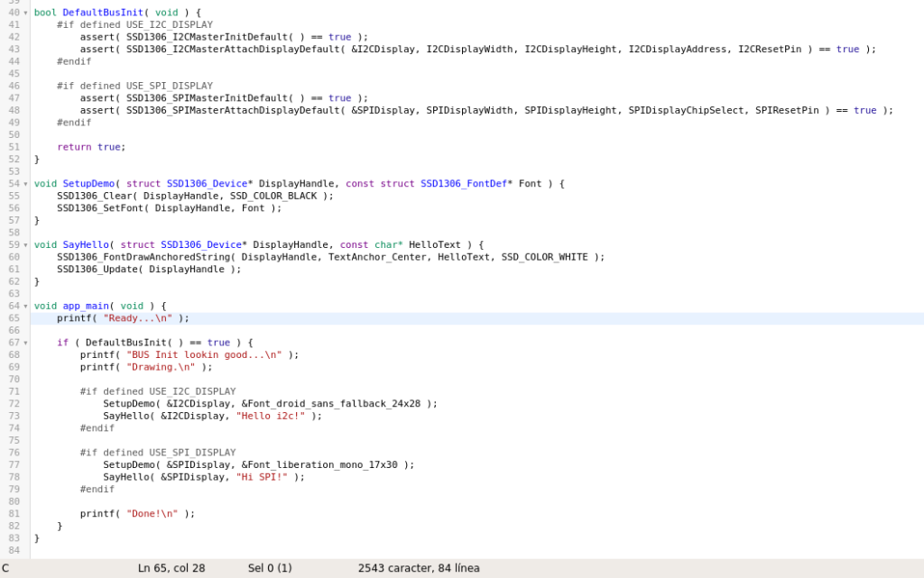924x578 pixels.
Task: Click '#if defined USE_I2C_DISPLAY' on line 41
Action: click(x=135, y=24)
